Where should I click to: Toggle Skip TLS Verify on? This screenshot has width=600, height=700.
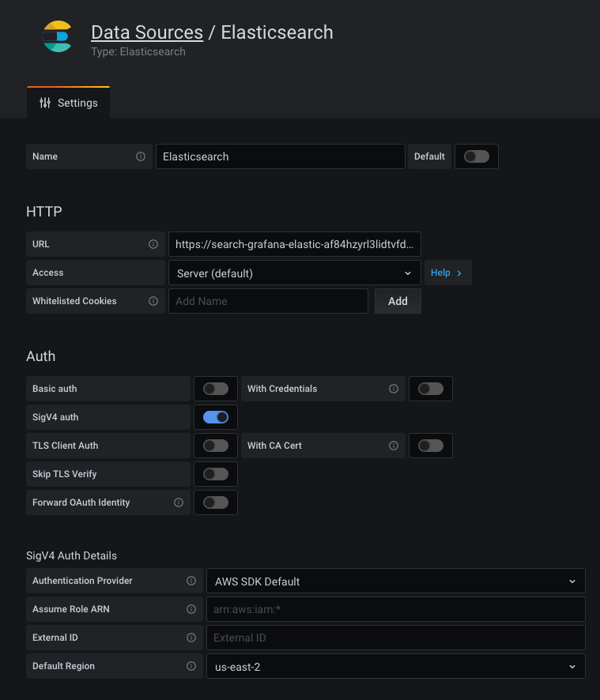tap(215, 473)
